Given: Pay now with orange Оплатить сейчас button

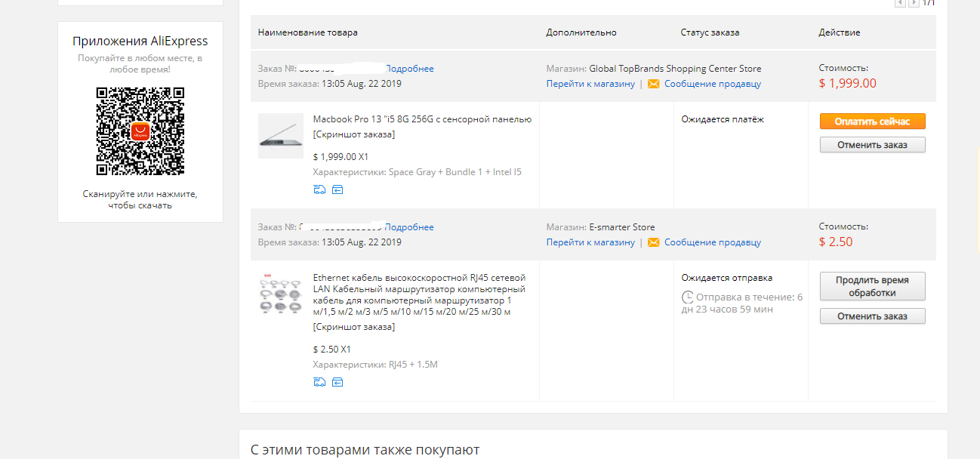Looking at the screenshot, I should pos(872,122).
